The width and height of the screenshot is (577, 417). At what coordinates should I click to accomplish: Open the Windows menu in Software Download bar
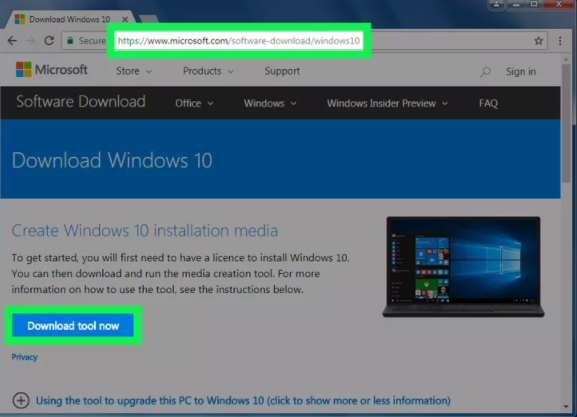pos(270,103)
